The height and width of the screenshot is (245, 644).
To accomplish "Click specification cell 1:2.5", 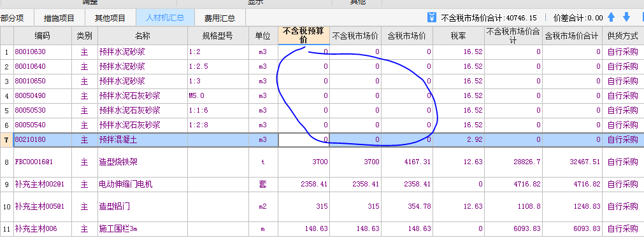I will [218, 66].
